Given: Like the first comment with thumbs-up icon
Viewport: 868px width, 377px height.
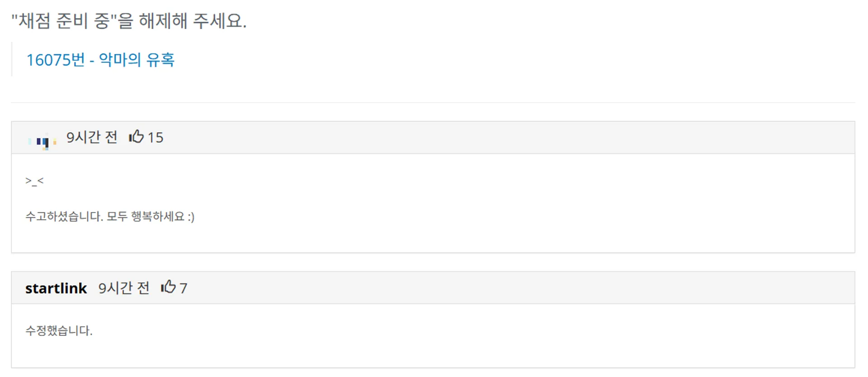Looking at the screenshot, I should click(136, 137).
